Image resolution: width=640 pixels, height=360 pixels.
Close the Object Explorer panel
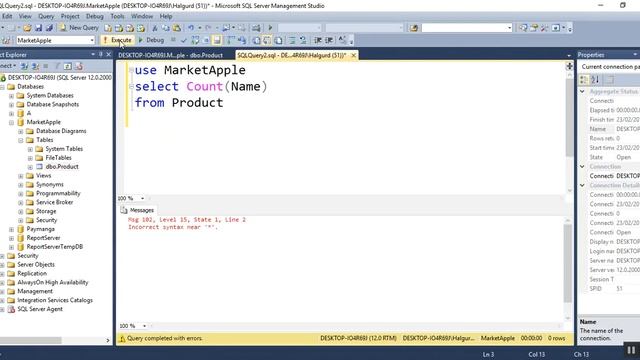[x=109, y=54]
